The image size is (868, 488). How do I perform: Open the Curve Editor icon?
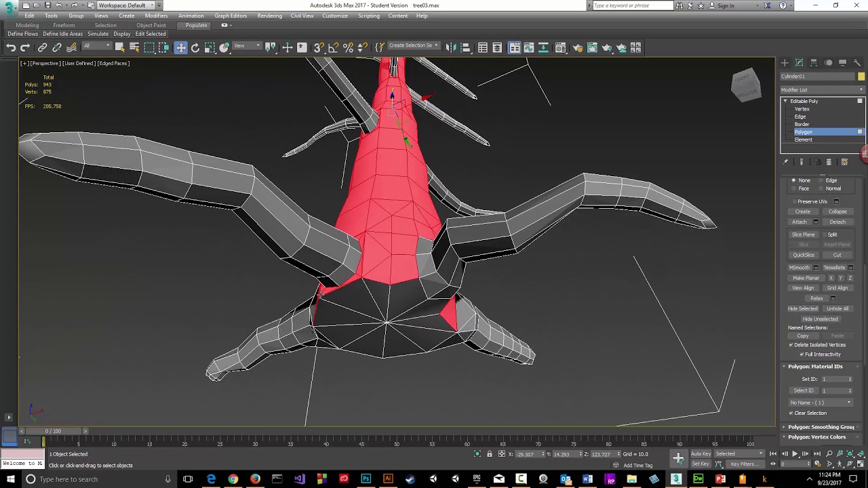pyautogui.click(x=530, y=47)
